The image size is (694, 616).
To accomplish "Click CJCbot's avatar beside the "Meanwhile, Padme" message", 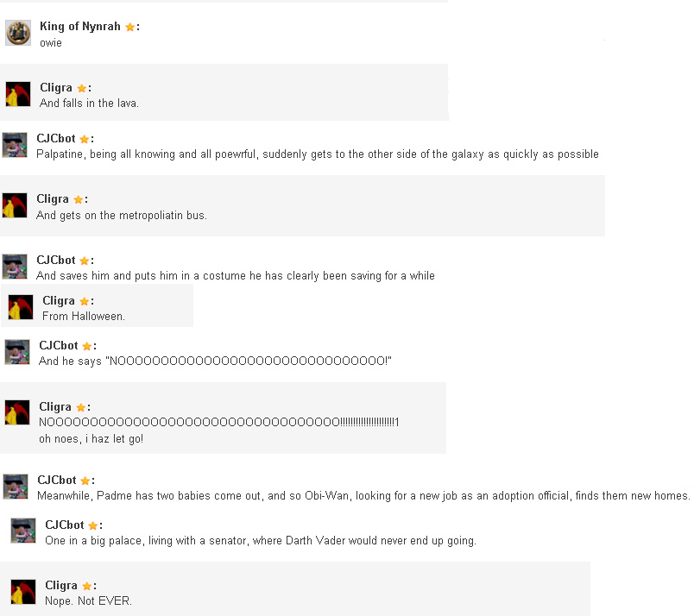I will [x=16, y=487].
